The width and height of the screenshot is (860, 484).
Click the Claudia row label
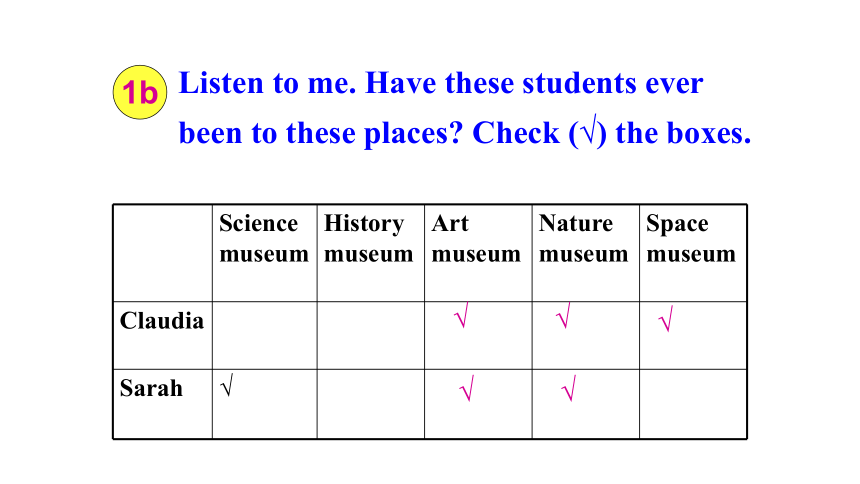pyautogui.click(x=162, y=321)
